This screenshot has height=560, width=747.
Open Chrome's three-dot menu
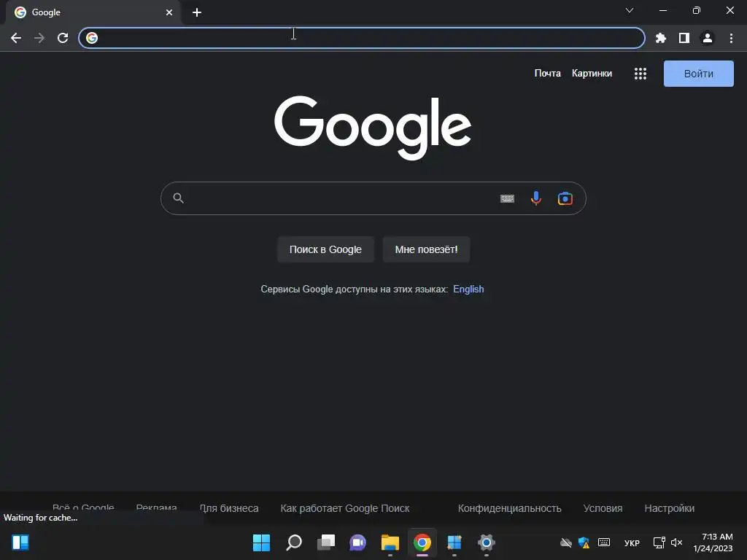pyautogui.click(x=731, y=38)
